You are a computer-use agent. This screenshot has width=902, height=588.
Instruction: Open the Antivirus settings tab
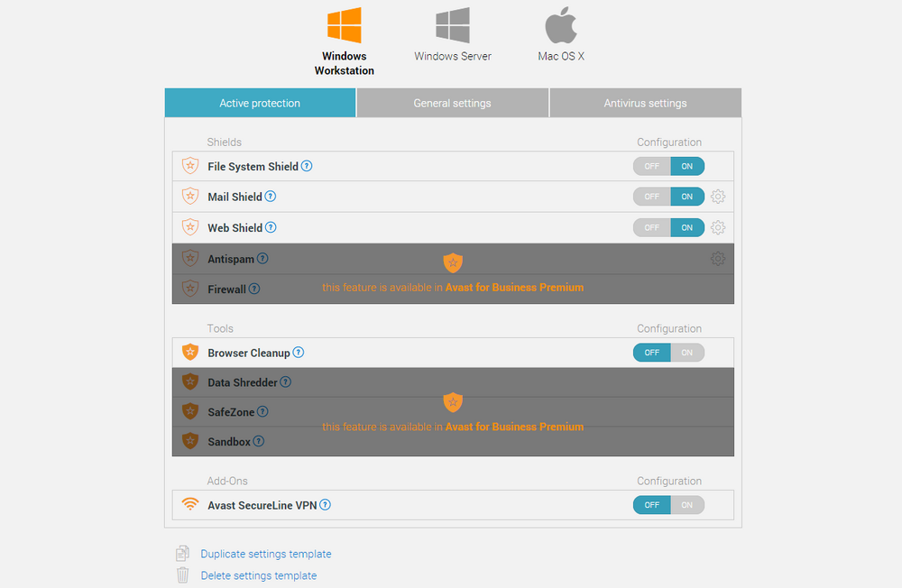pyautogui.click(x=646, y=103)
